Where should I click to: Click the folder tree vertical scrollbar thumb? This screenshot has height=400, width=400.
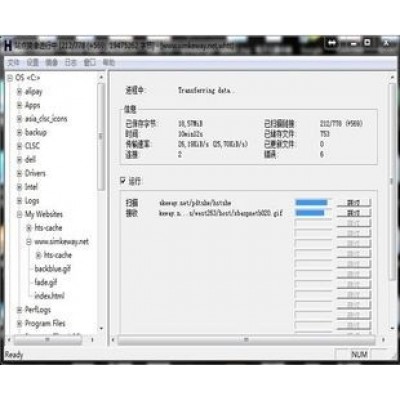[x=101, y=137]
